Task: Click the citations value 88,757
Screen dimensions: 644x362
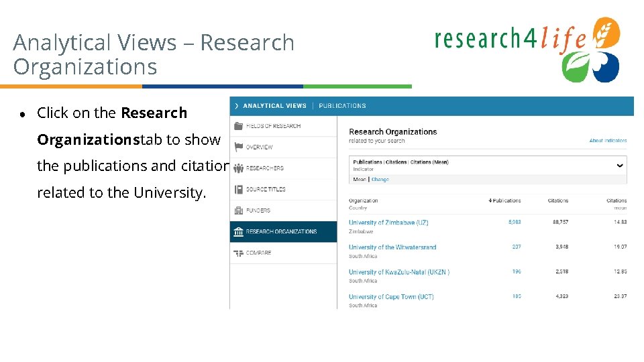Action: click(561, 222)
